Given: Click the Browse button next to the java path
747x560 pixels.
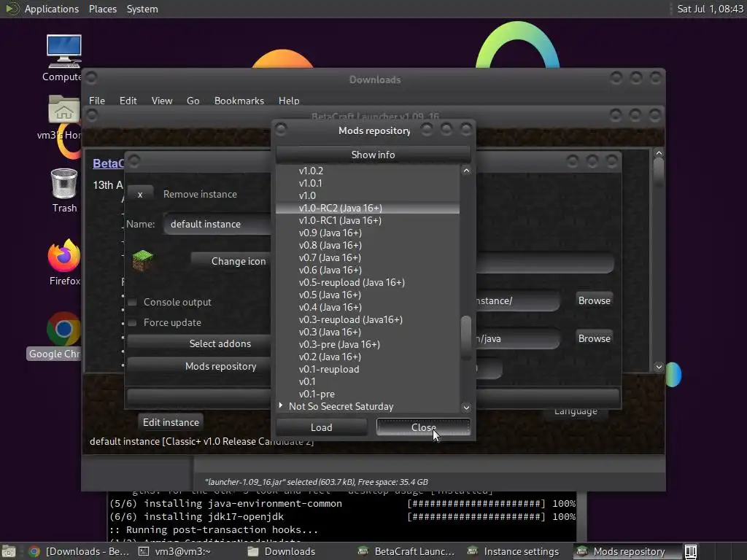Looking at the screenshot, I should pos(594,338).
